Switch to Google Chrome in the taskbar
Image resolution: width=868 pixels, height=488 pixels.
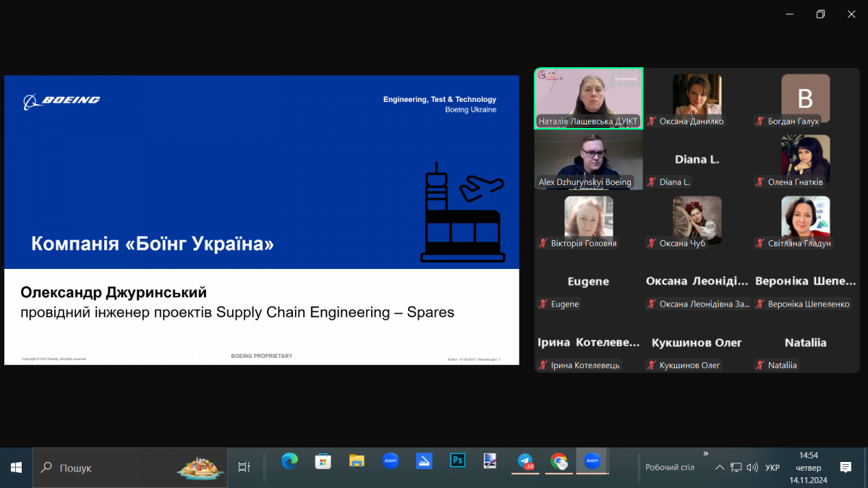[558, 461]
